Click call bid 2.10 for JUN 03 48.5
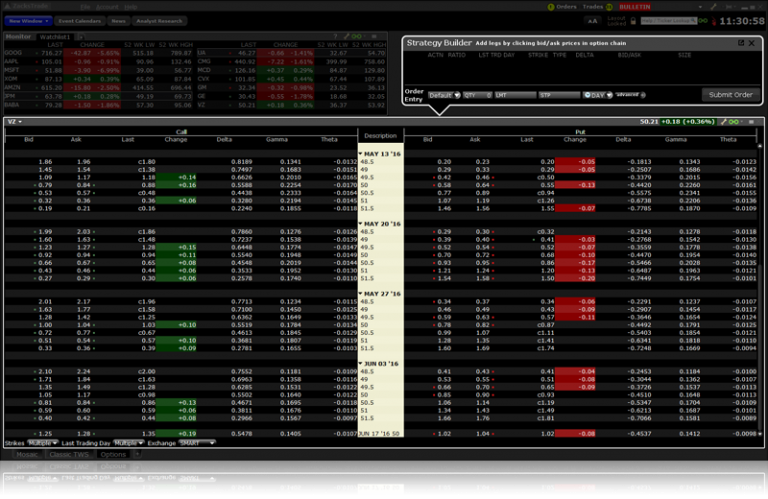 click(45, 372)
